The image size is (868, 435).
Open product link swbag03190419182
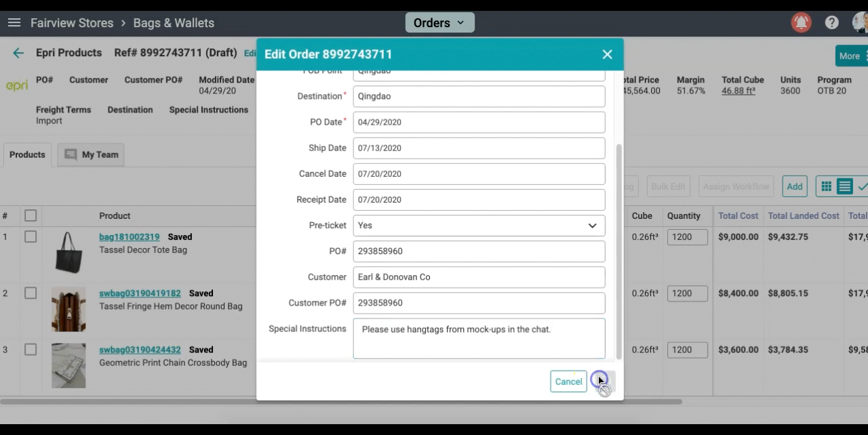click(x=140, y=293)
